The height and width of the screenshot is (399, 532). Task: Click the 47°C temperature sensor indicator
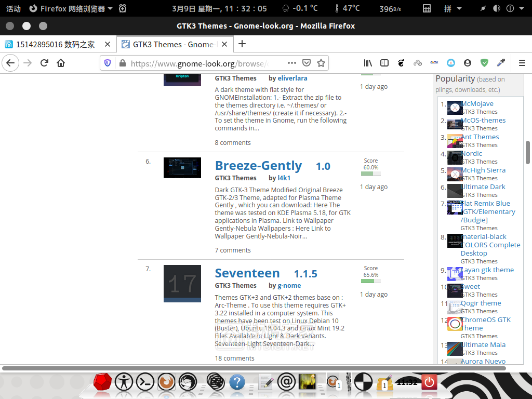point(347,8)
